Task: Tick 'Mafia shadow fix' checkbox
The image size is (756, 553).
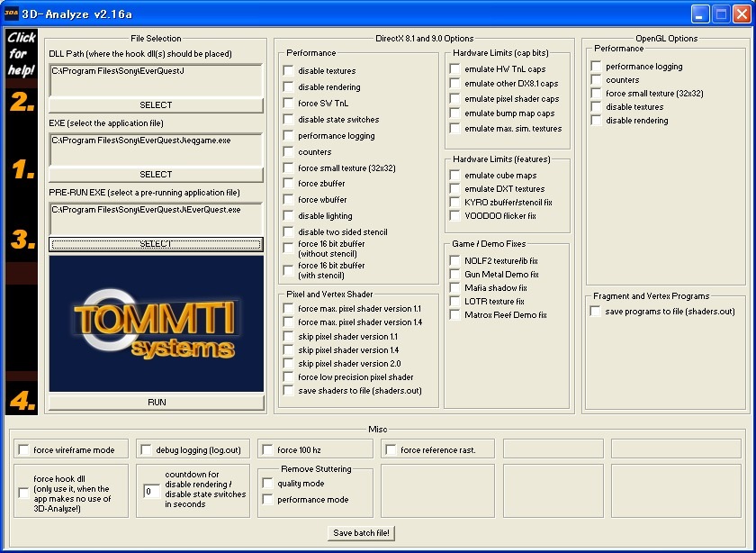Action: coord(454,288)
